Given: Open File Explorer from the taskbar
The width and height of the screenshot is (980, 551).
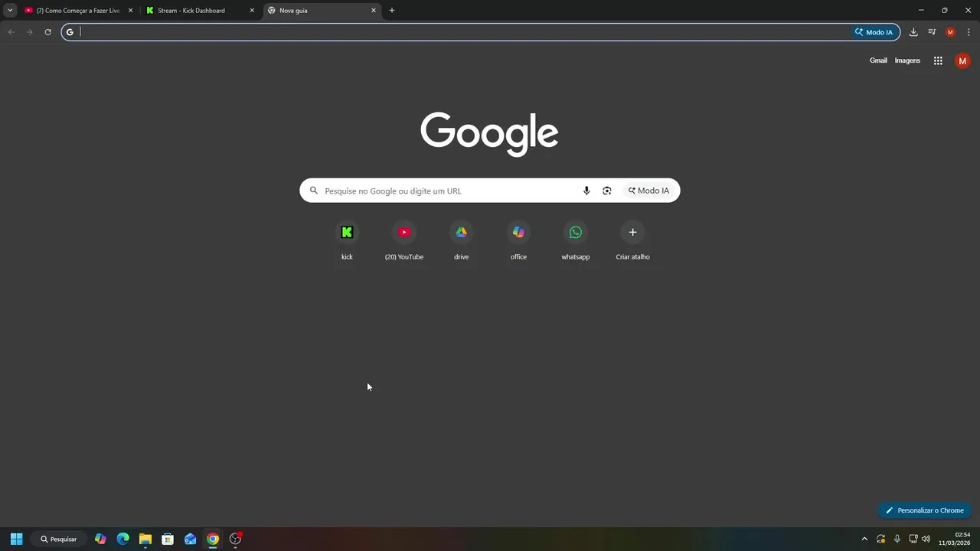Looking at the screenshot, I should click(x=145, y=539).
